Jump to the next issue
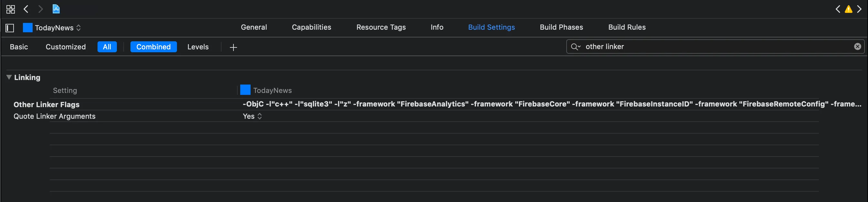 (x=859, y=9)
